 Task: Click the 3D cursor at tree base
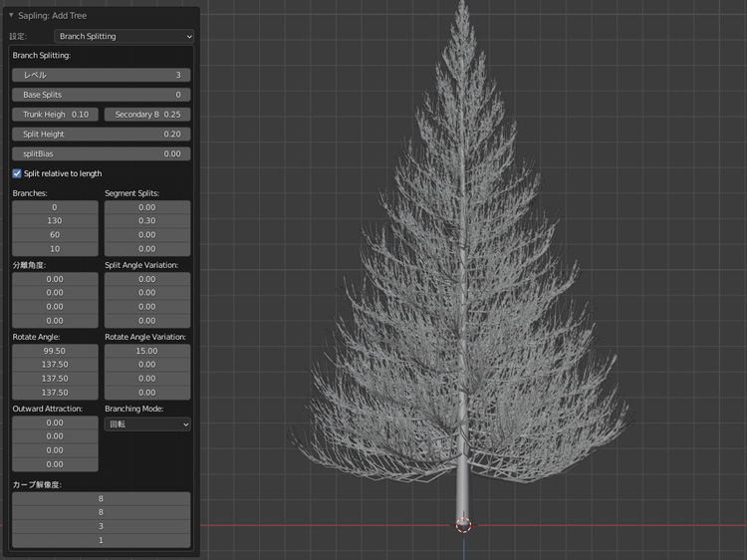tap(463, 524)
